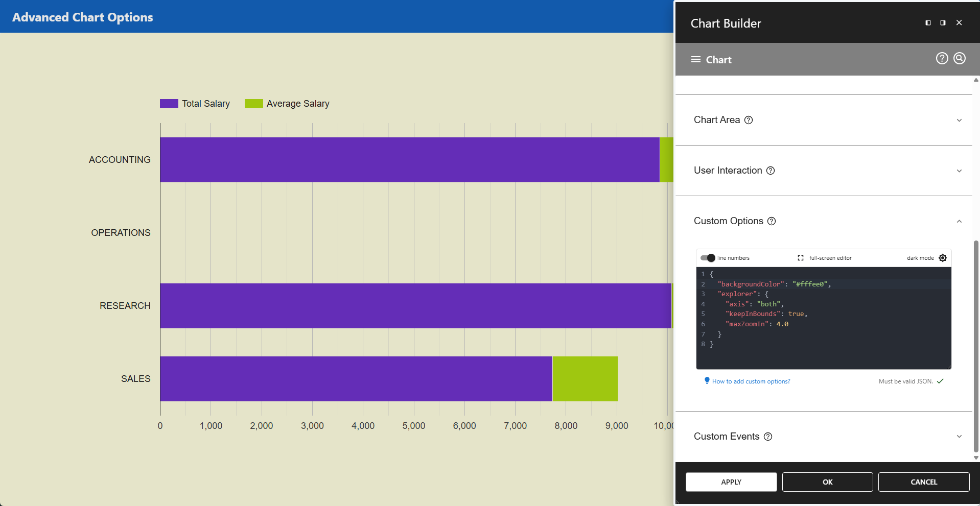
Task: Click the Total Salary purple legend swatch
Action: [169, 104]
